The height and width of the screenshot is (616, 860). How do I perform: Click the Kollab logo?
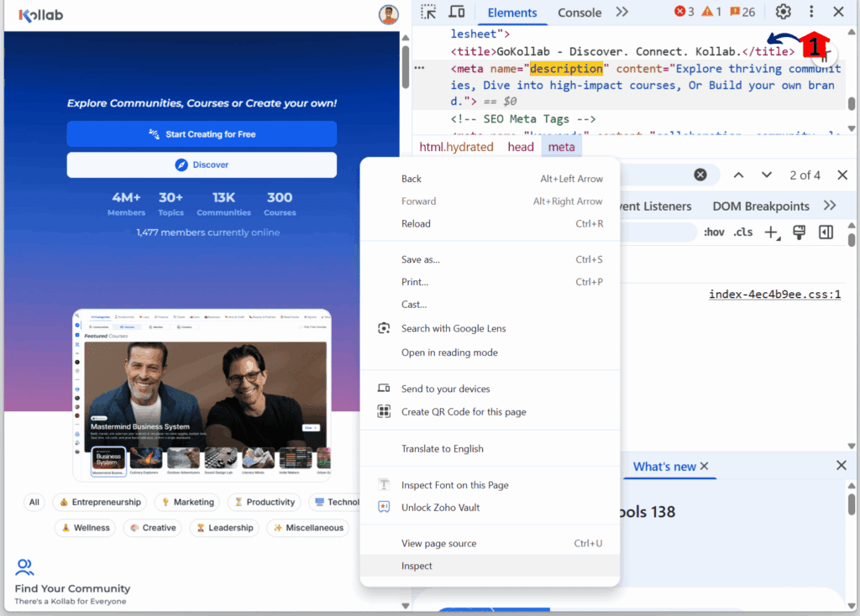[x=40, y=15]
